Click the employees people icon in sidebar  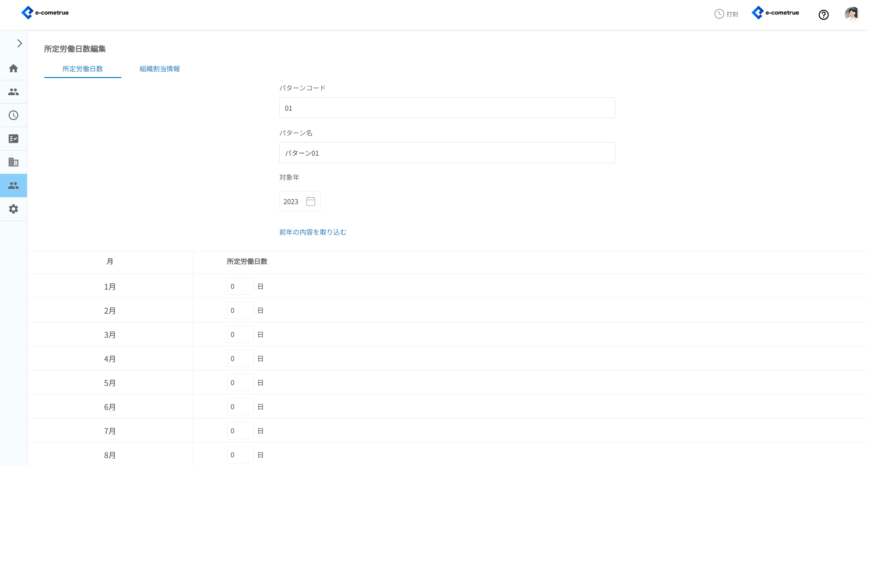point(13,92)
